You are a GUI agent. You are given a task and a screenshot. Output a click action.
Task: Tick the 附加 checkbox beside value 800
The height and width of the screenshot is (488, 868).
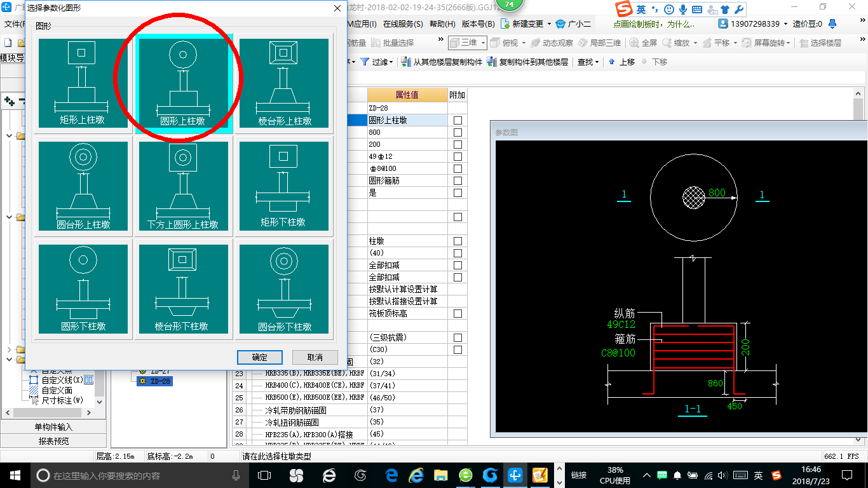(458, 132)
